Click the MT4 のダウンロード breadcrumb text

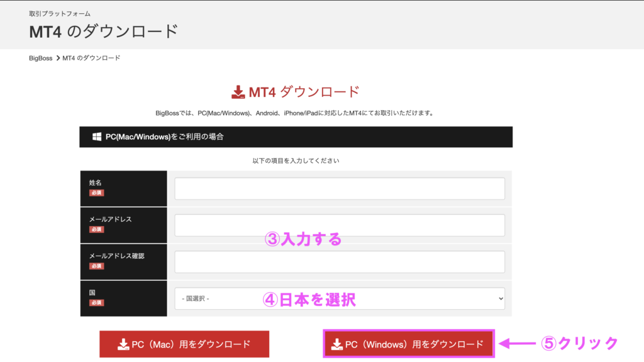pyautogui.click(x=91, y=58)
